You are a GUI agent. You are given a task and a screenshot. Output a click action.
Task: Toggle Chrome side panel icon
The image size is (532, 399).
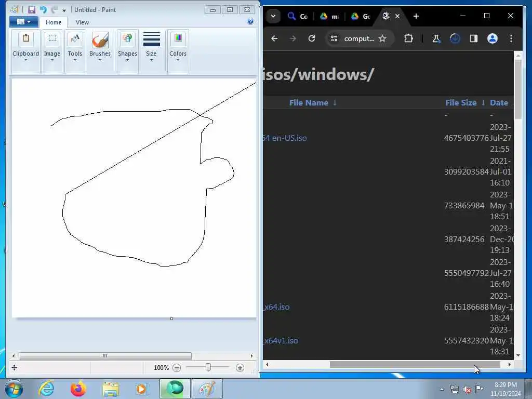[x=474, y=38]
